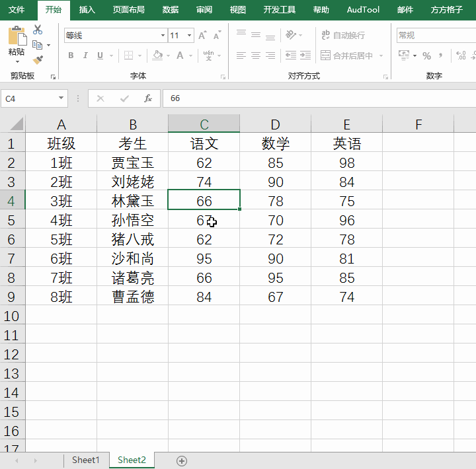Open fill color dropdown arrow

click(x=168, y=55)
